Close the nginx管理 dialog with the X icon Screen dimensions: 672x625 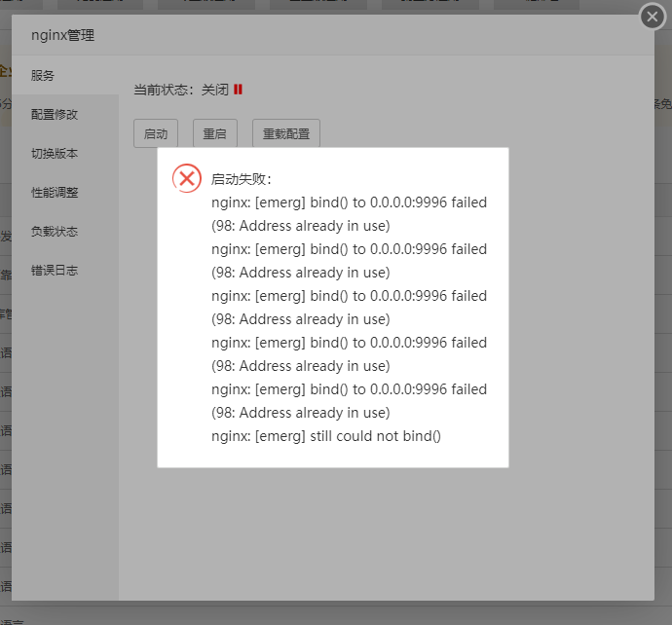coord(653,17)
